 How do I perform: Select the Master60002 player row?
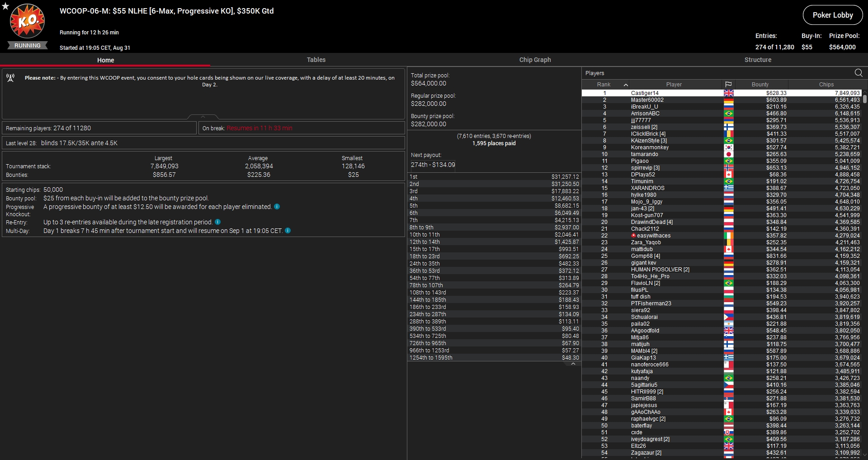pyautogui.click(x=722, y=100)
